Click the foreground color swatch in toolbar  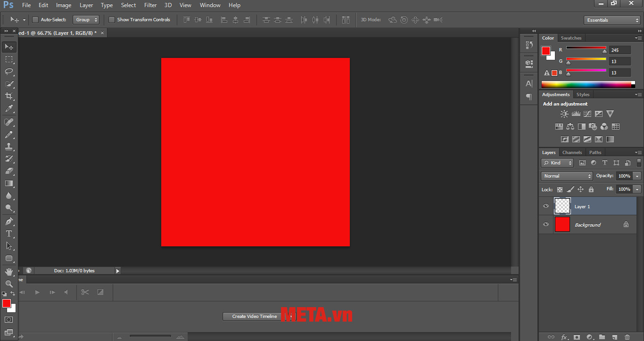[7, 303]
